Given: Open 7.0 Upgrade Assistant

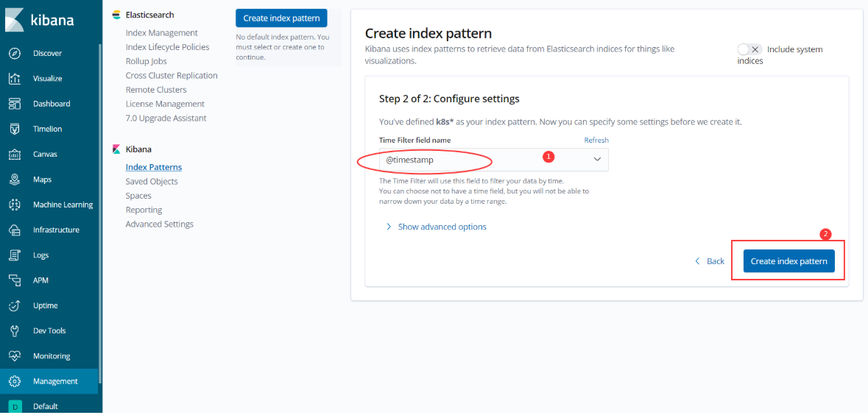Looking at the screenshot, I should pos(166,118).
